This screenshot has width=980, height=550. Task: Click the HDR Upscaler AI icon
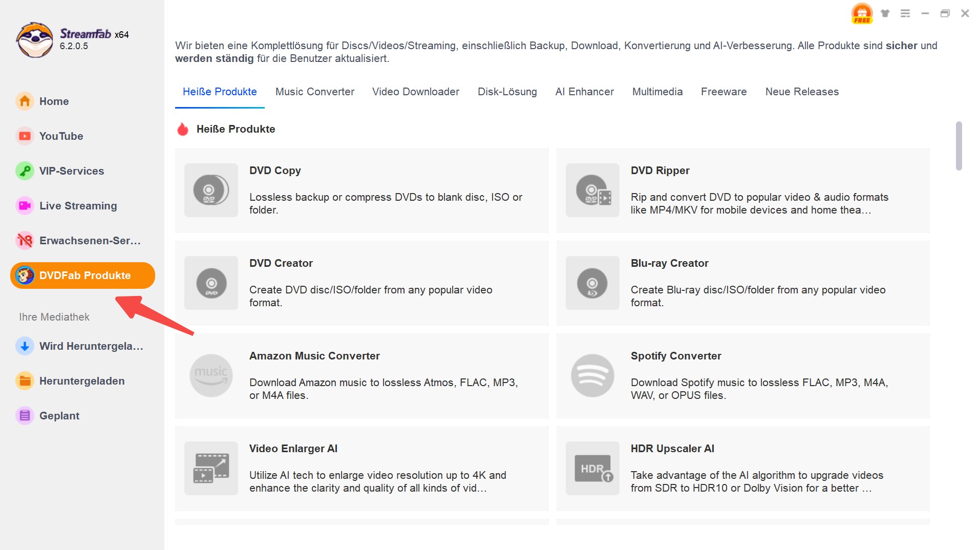click(x=592, y=469)
